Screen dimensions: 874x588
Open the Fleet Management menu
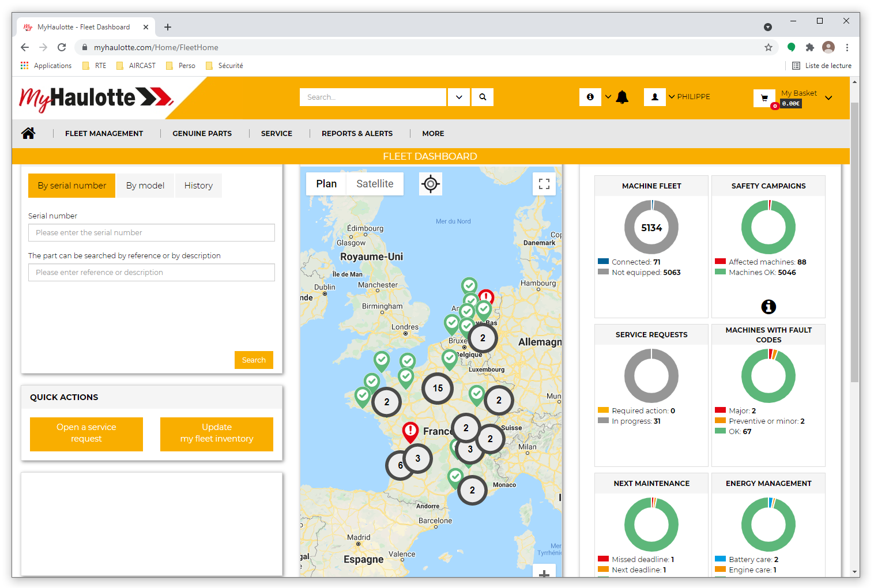[x=104, y=133]
